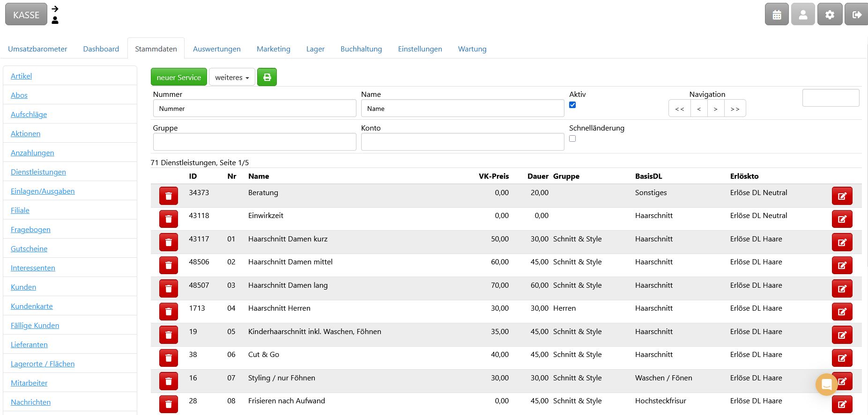Open settings gear icon top right

point(830,15)
